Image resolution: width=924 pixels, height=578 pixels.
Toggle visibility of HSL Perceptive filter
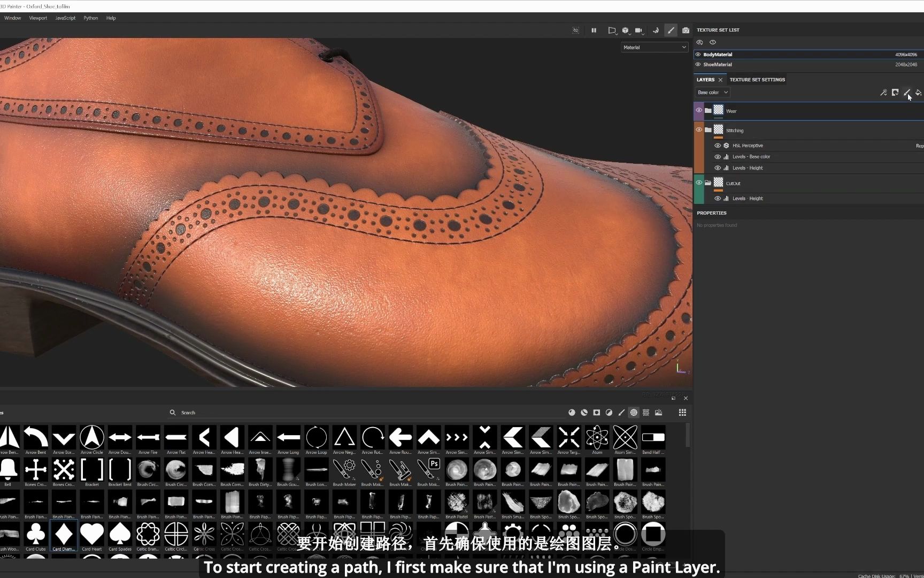pos(718,146)
